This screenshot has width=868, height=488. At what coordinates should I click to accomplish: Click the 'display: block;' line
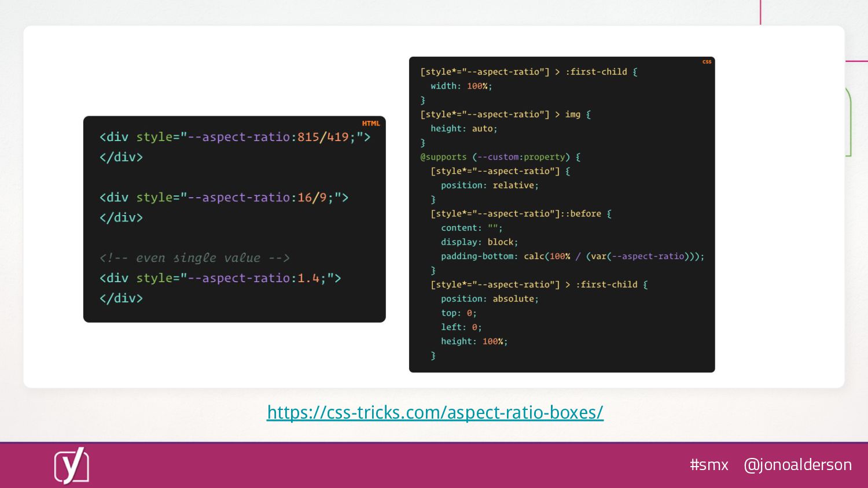tap(480, 242)
